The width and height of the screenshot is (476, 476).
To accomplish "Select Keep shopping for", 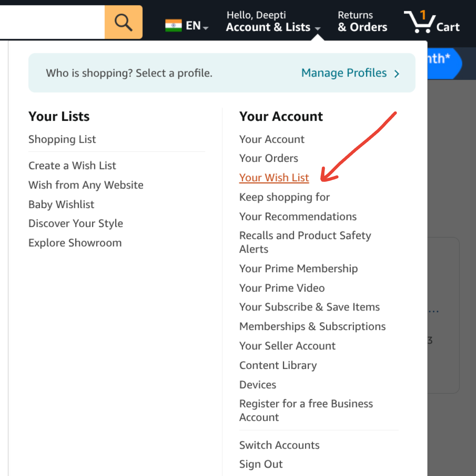I will coord(284,197).
